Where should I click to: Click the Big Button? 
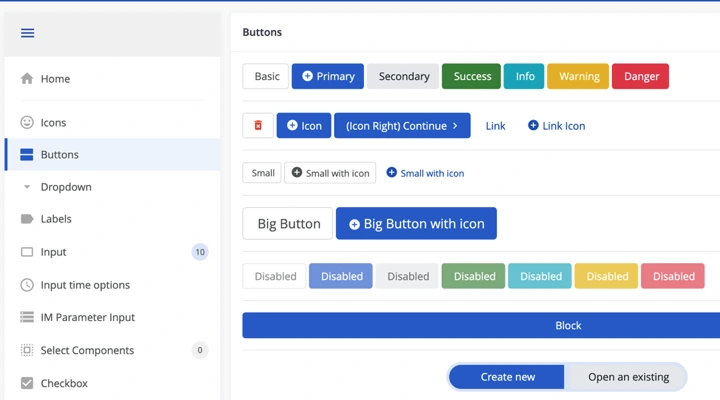pyautogui.click(x=288, y=224)
